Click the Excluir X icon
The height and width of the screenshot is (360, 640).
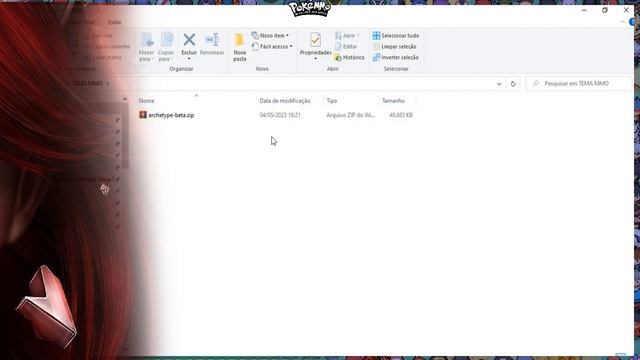pyautogui.click(x=189, y=40)
